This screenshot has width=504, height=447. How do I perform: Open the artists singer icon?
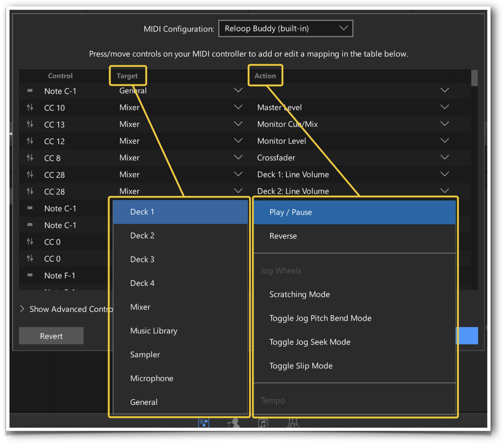click(x=233, y=423)
